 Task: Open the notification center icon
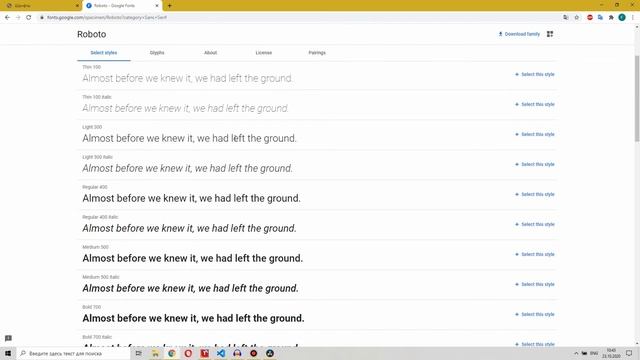coord(629,353)
